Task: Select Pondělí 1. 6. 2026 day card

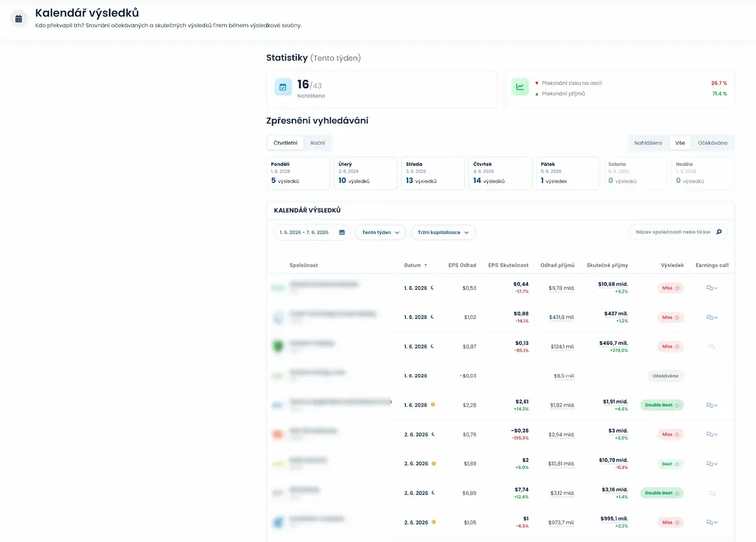Action: click(299, 173)
